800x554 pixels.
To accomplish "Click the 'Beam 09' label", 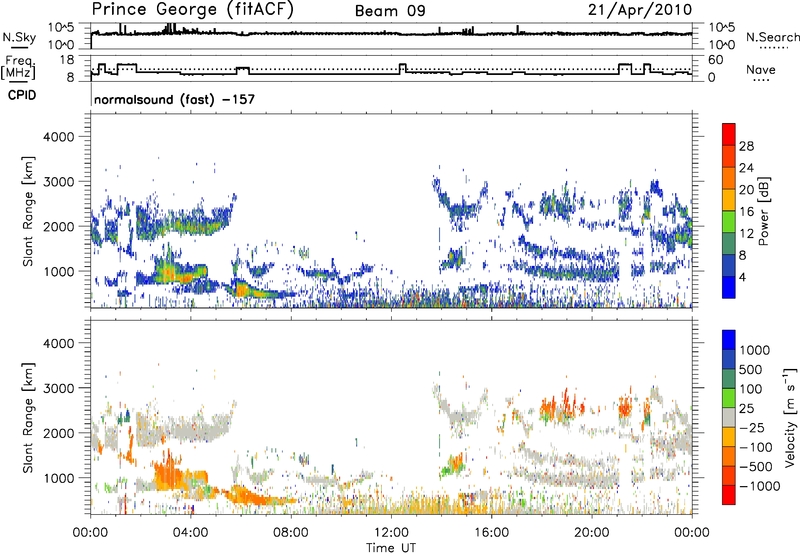I will pyautogui.click(x=390, y=11).
